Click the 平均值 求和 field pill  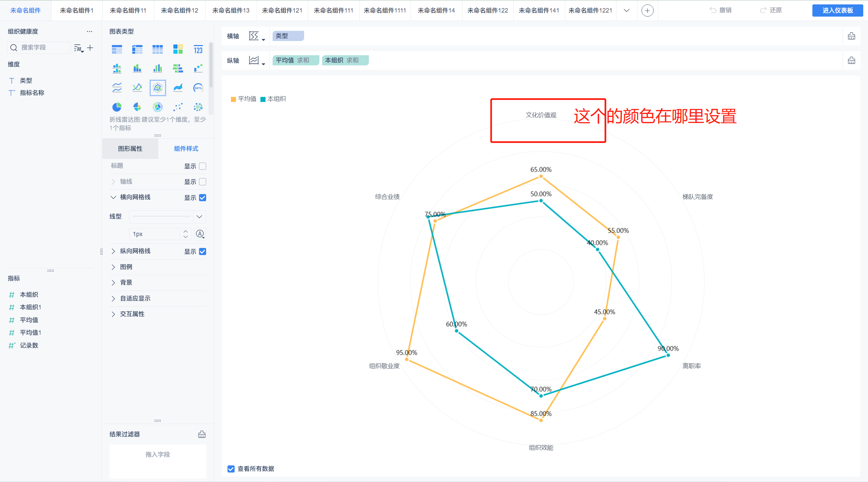[x=296, y=60]
